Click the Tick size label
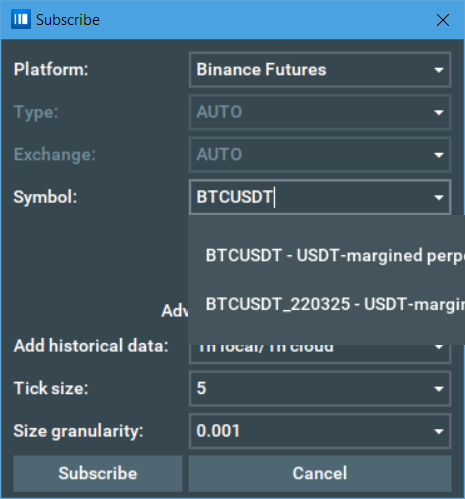Screen dimensions: 465x499 [x=51, y=388]
